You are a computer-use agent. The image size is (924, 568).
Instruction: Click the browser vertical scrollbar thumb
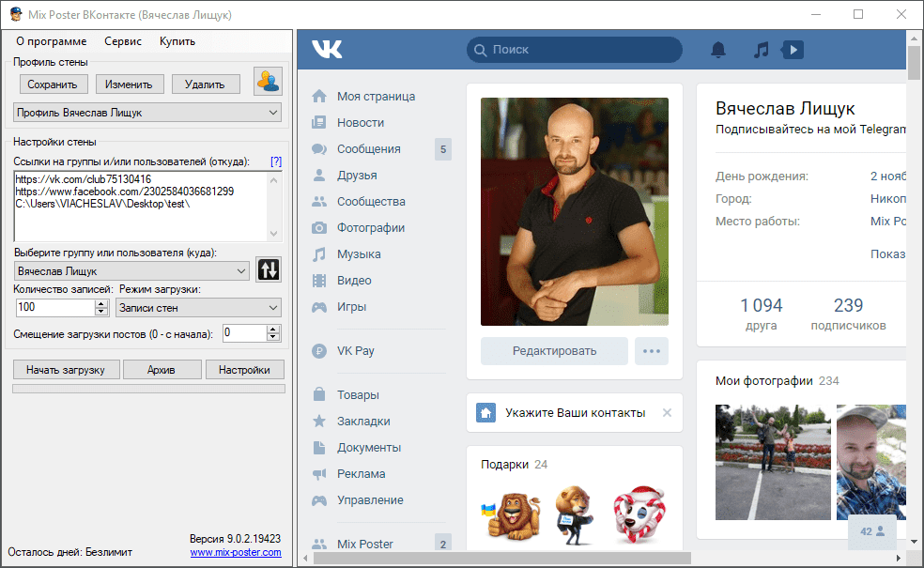point(914,62)
